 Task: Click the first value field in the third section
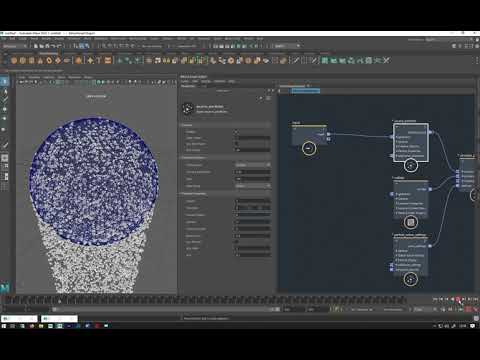(253, 201)
